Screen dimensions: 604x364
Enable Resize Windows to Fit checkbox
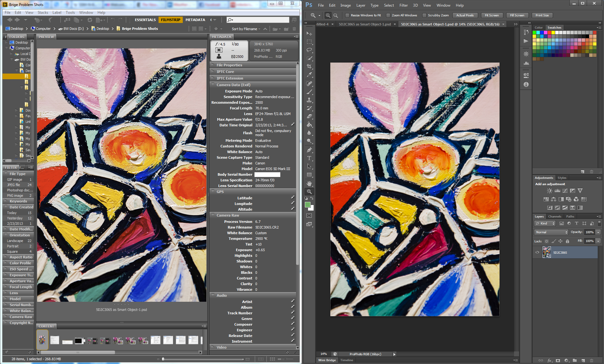347,15
